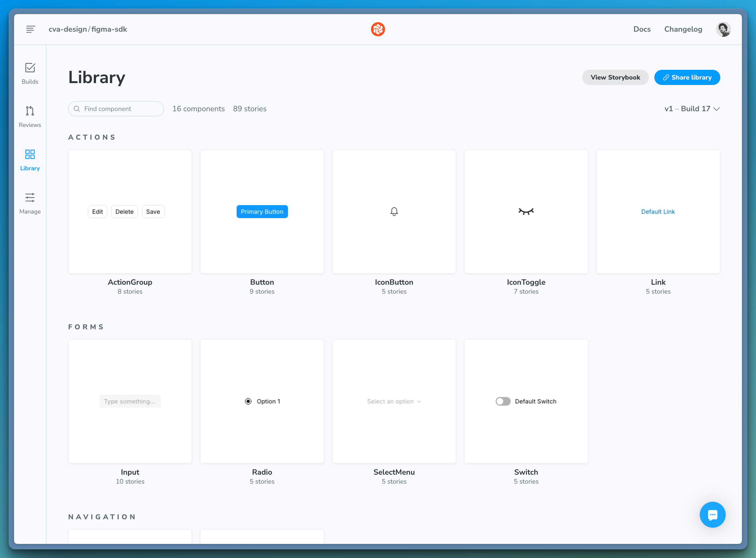Click '7 stories' under IconToggle
756x558 pixels.
(x=526, y=291)
